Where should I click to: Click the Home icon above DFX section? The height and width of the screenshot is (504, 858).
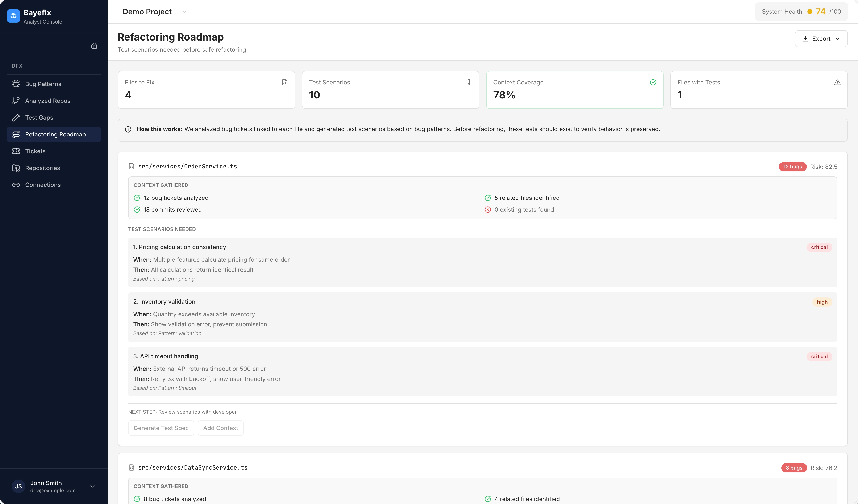94,45
